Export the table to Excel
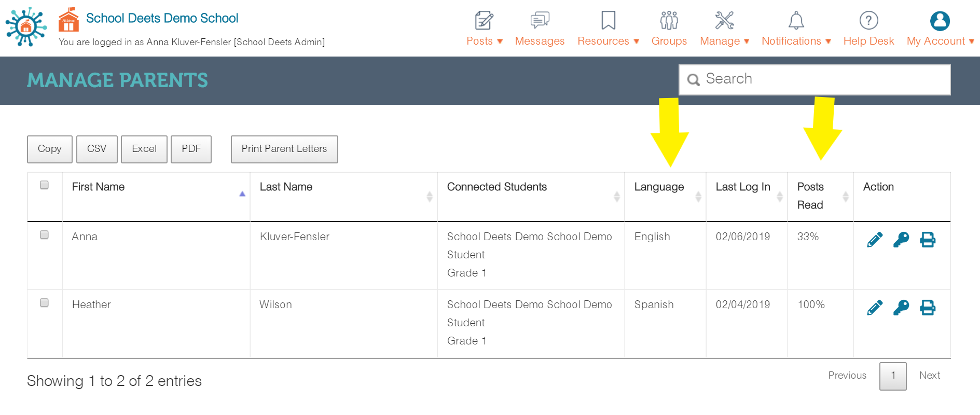 pyautogui.click(x=144, y=149)
